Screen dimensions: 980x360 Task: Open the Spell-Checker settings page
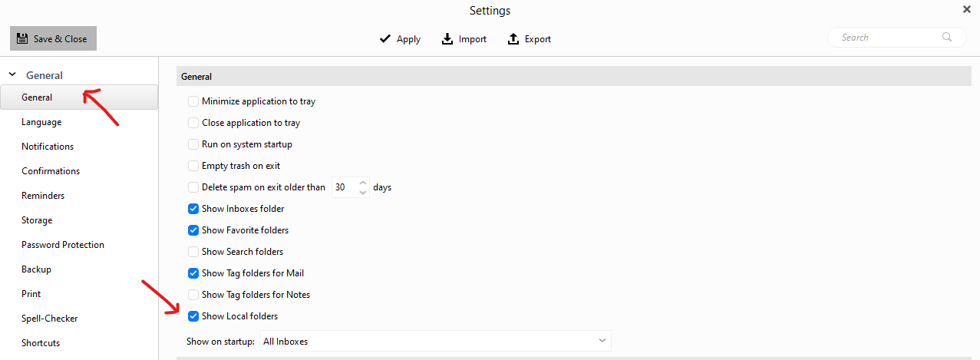50,319
